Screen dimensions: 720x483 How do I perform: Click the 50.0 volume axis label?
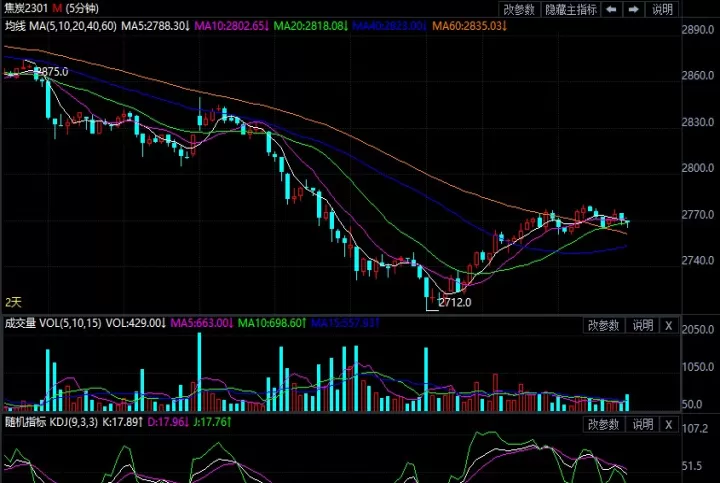(692, 404)
